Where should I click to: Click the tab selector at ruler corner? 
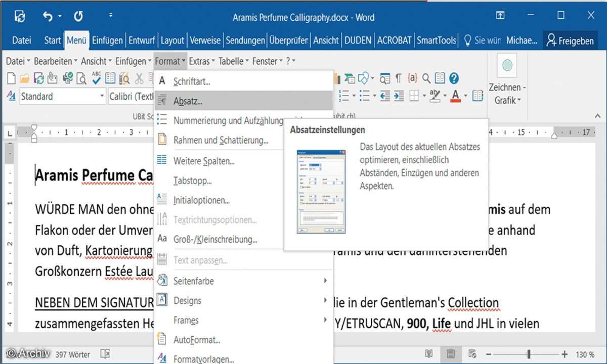pos(10,133)
